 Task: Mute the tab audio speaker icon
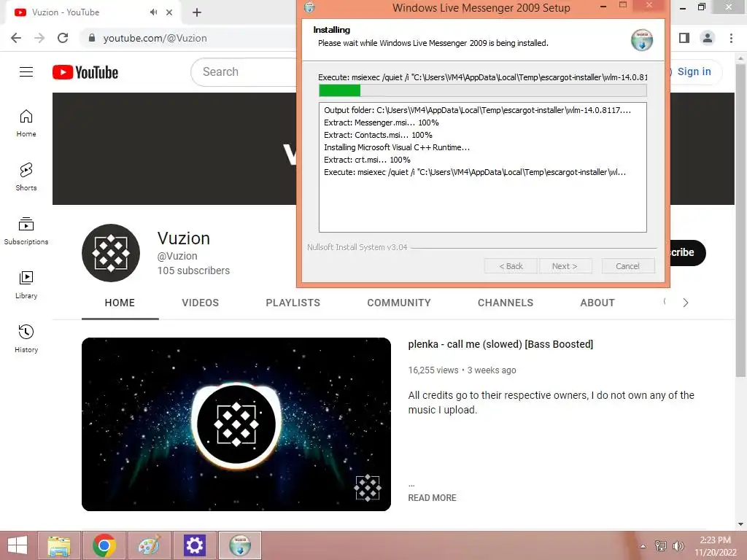153,12
